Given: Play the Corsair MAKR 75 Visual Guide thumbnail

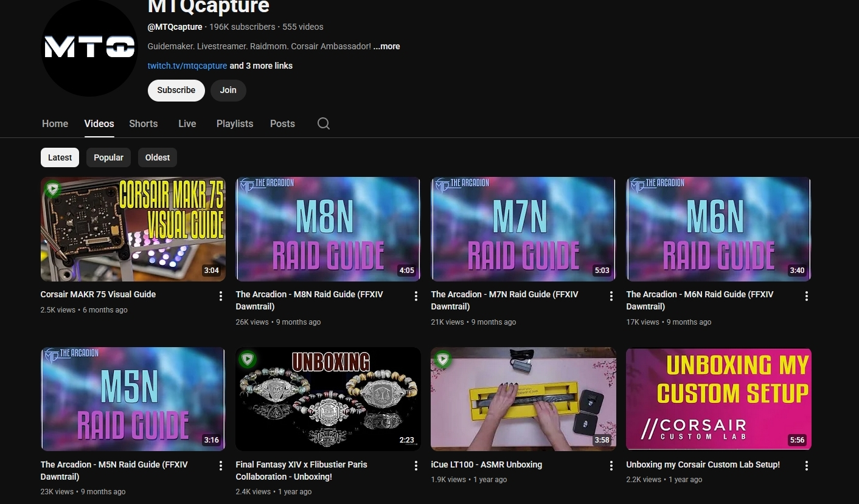Looking at the screenshot, I should [x=133, y=229].
